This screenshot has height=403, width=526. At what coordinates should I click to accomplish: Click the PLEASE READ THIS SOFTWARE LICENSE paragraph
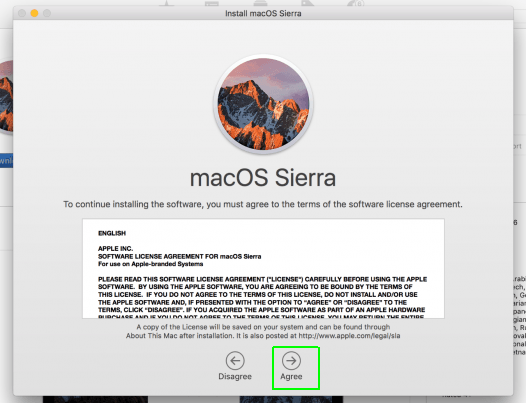point(262,298)
